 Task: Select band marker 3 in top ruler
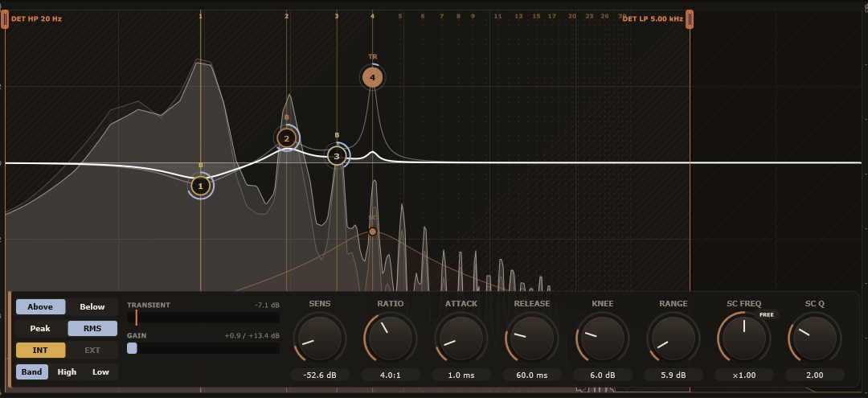[337, 16]
